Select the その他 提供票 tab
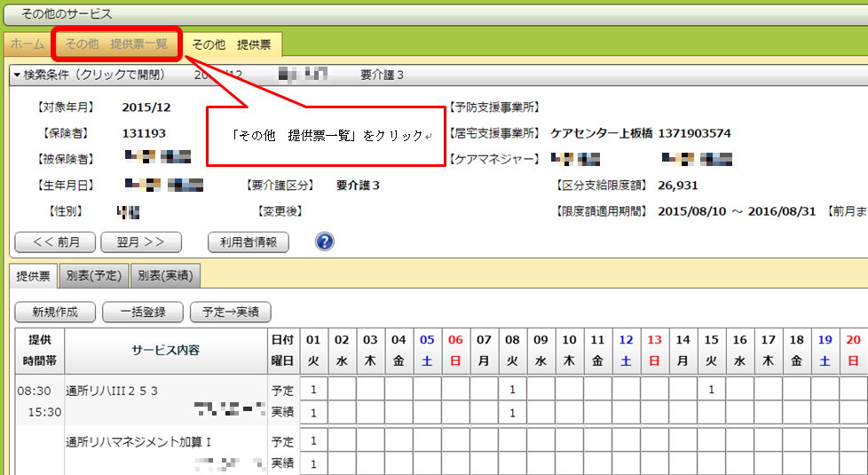Viewport: 868px width, 475px height. click(x=232, y=44)
